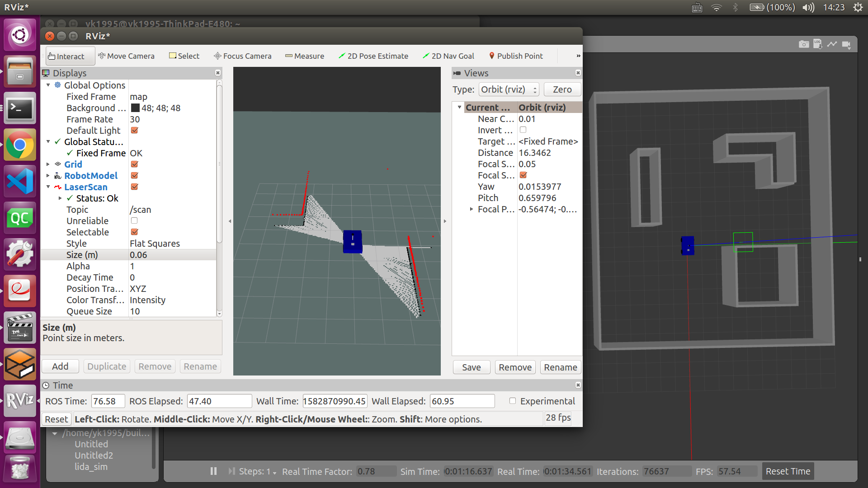Viewport: 868px width, 488px height.
Task: Reset RViz with Reset button
Action: click(57, 419)
